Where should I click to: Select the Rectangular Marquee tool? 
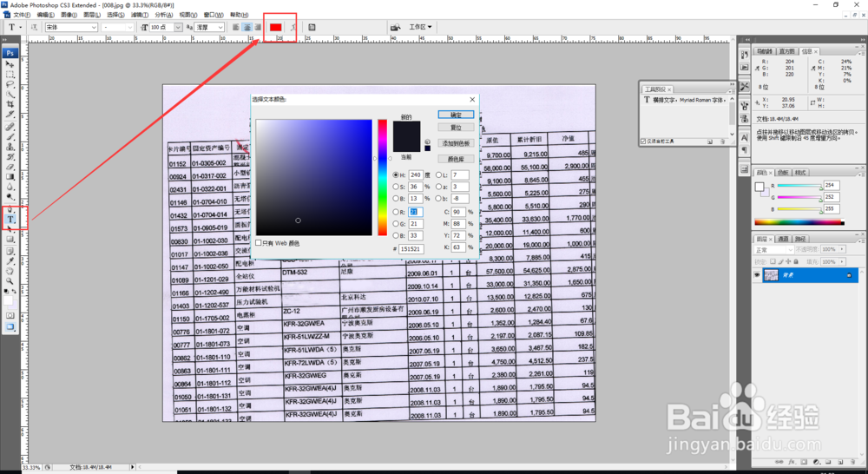pyautogui.click(x=10, y=74)
